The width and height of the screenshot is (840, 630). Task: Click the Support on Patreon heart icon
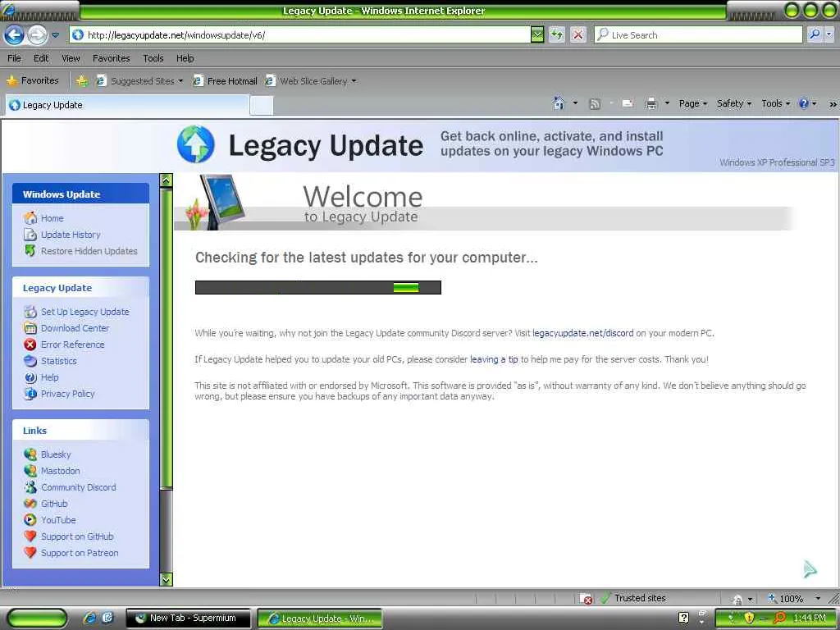pyautogui.click(x=30, y=553)
